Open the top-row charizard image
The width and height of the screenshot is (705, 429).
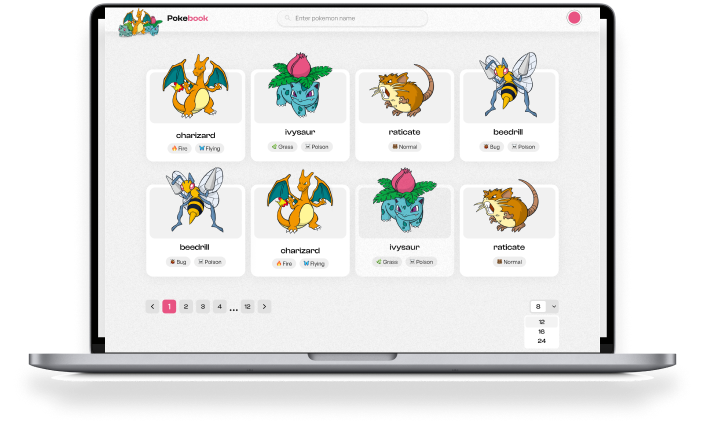click(196, 86)
